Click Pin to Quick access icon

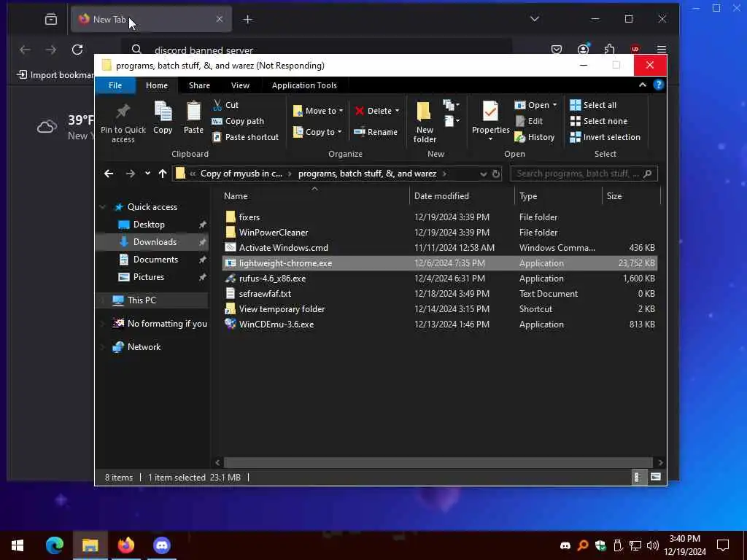pos(123,112)
